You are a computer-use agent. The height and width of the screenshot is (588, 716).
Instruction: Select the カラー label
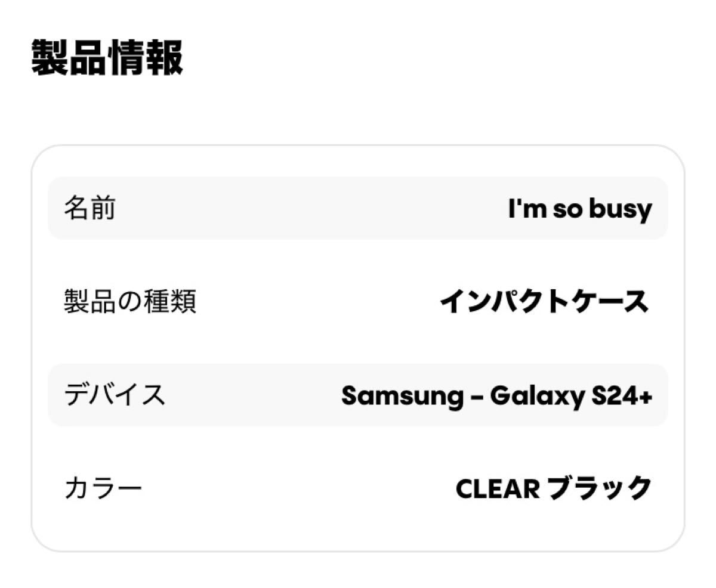click(x=103, y=488)
